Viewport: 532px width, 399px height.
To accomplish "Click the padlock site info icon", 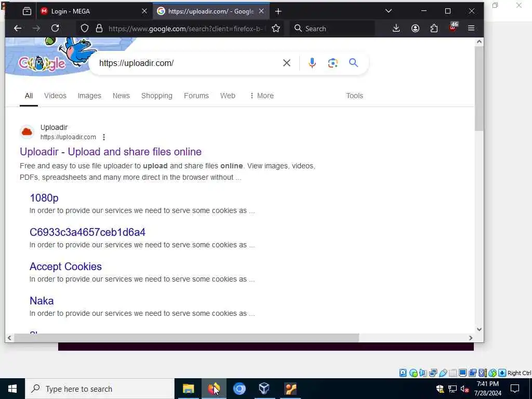I will pyautogui.click(x=99, y=29).
